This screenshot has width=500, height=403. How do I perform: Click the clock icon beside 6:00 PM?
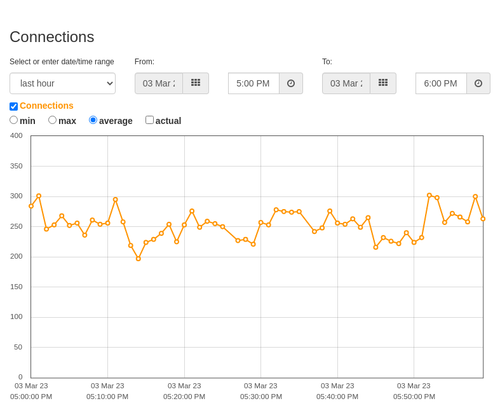coord(478,83)
